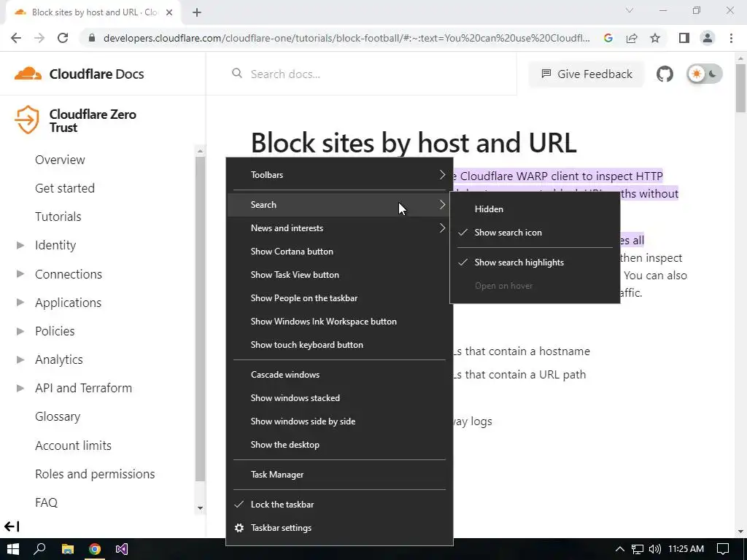
Task: Open the Chrome profile avatar
Action: coord(708,38)
